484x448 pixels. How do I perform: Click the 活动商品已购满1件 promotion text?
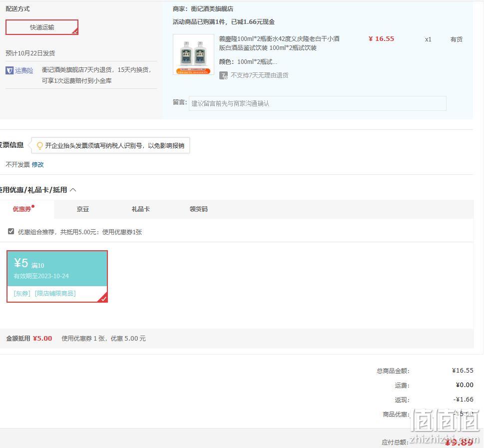point(223,22)
